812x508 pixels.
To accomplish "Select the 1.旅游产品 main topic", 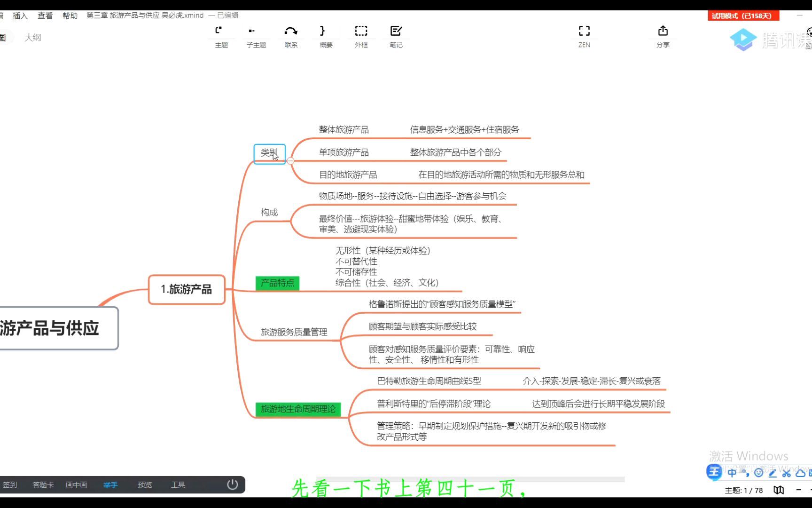I will click(187, 289).
